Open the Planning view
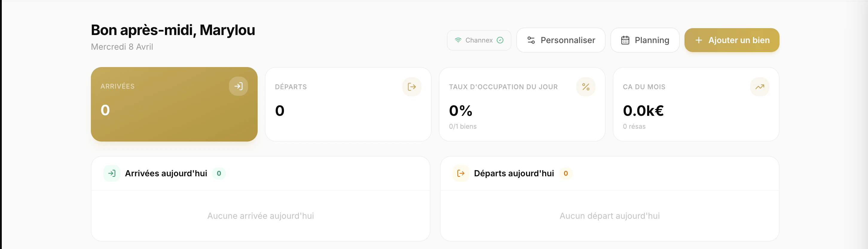The height and width of the screenshot is (249, 868). pos(644,40)
